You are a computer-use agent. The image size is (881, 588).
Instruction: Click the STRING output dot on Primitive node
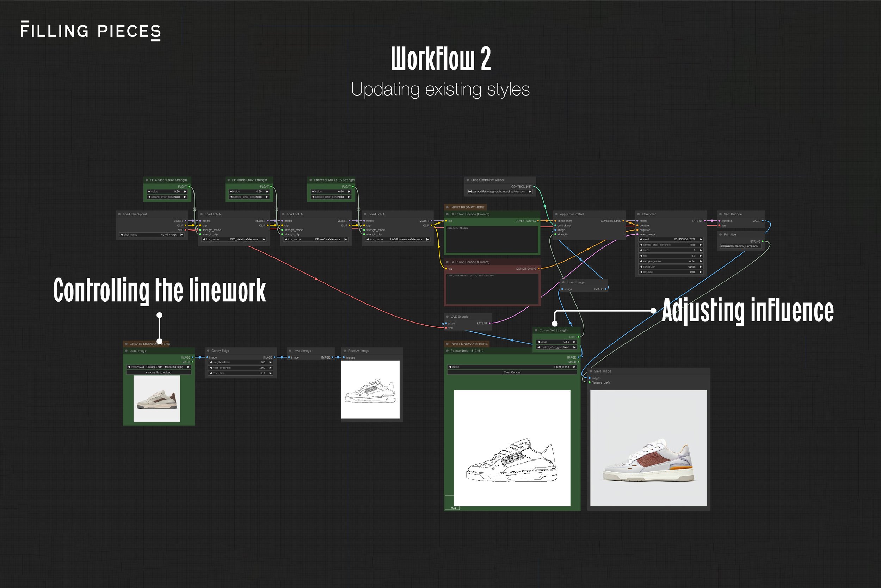click(x=763, y=242)
